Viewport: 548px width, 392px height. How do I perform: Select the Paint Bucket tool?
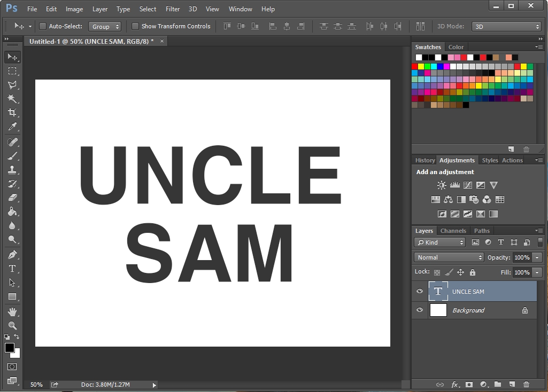tap(12, 211)
